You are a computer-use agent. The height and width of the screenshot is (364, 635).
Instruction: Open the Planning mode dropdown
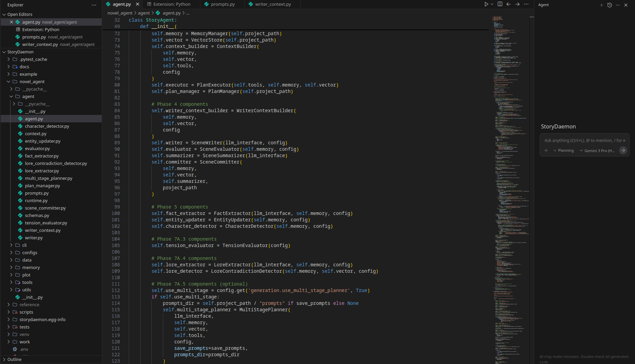tap(564, 150)
